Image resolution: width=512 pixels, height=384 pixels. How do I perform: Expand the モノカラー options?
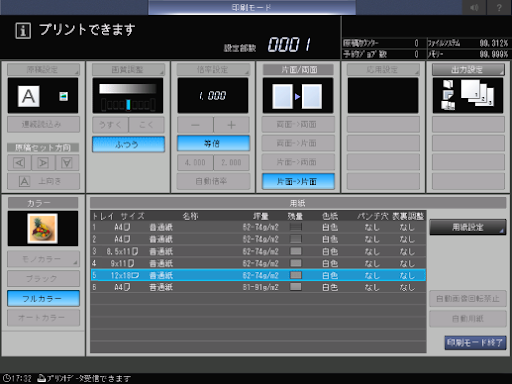click(43, 259)
